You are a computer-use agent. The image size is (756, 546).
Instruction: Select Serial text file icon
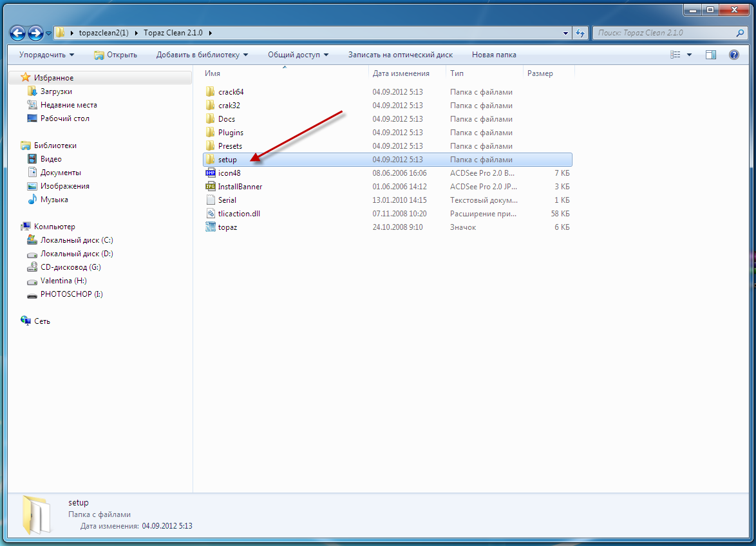coord(210,200)
